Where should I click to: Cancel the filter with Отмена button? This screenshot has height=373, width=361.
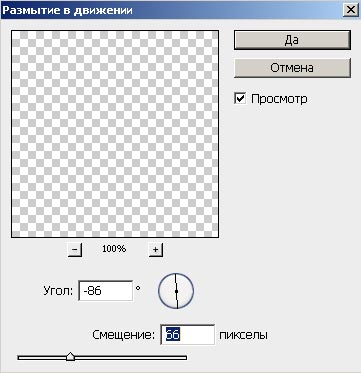click(292, 68)
